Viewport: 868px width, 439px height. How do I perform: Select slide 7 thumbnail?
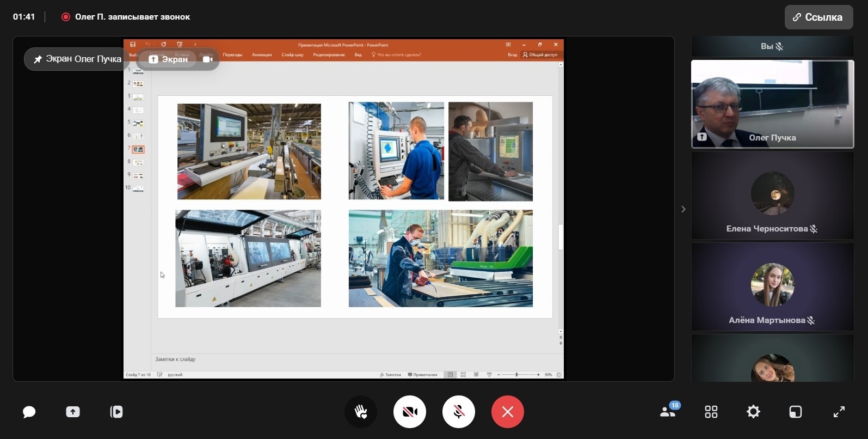pyautogui.click(x=138, y=149)
